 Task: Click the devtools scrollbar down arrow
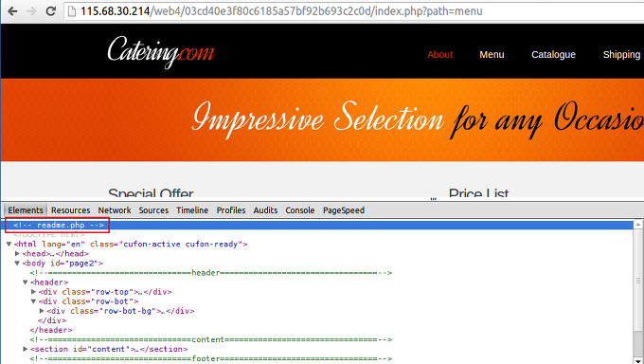637,360
